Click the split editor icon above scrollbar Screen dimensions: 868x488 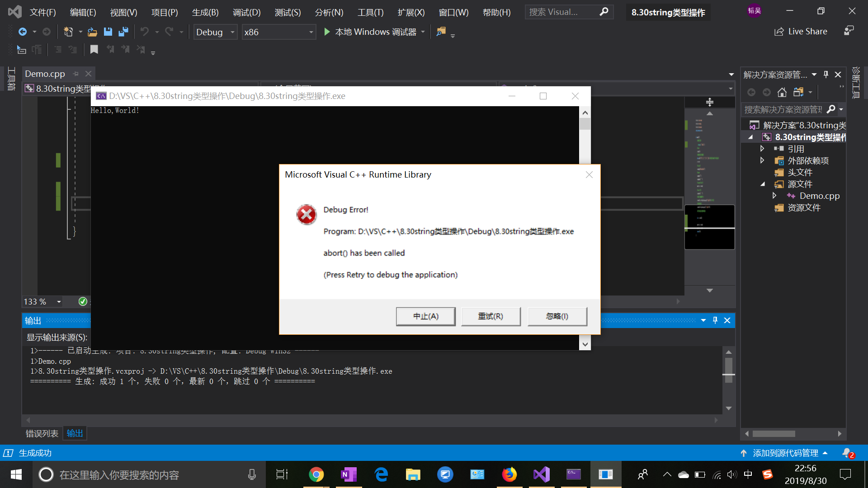click(x=710, y=102)
